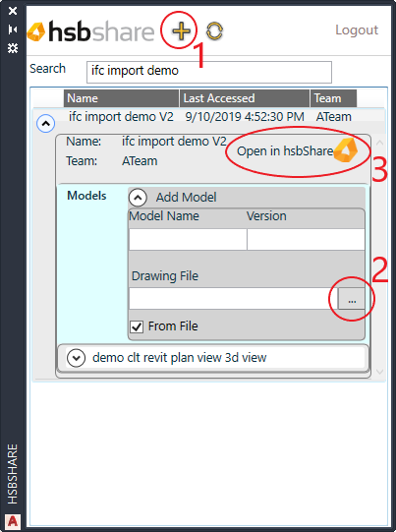Viewport: 396px width, 532px height.
Task: Click the yellow plus add project icon
Action: 181,31
